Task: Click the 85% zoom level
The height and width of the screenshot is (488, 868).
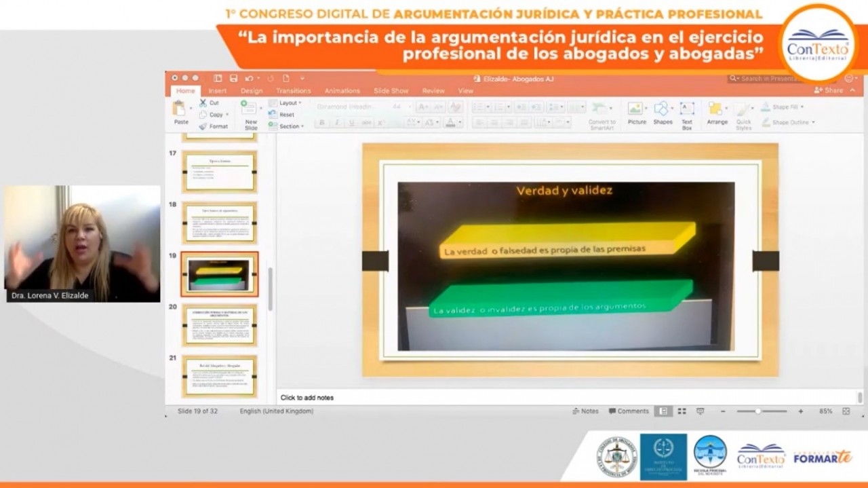Action: (x=825, y=411)
